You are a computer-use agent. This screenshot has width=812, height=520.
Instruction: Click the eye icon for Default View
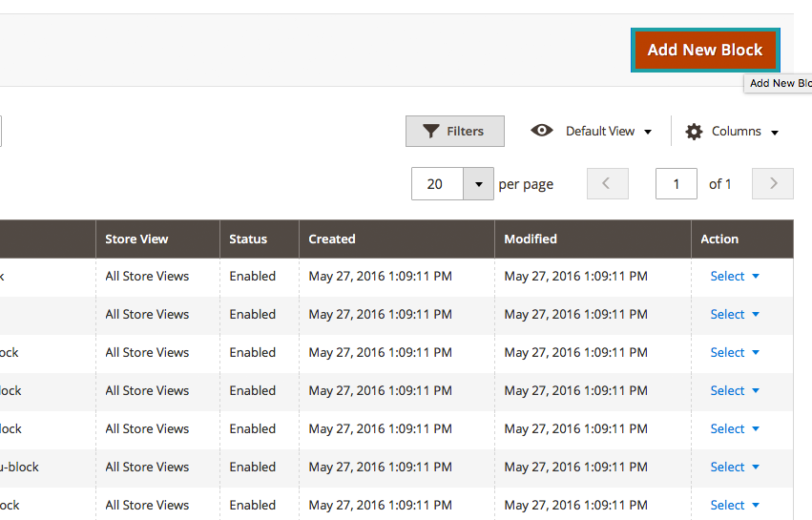[542, 131]
